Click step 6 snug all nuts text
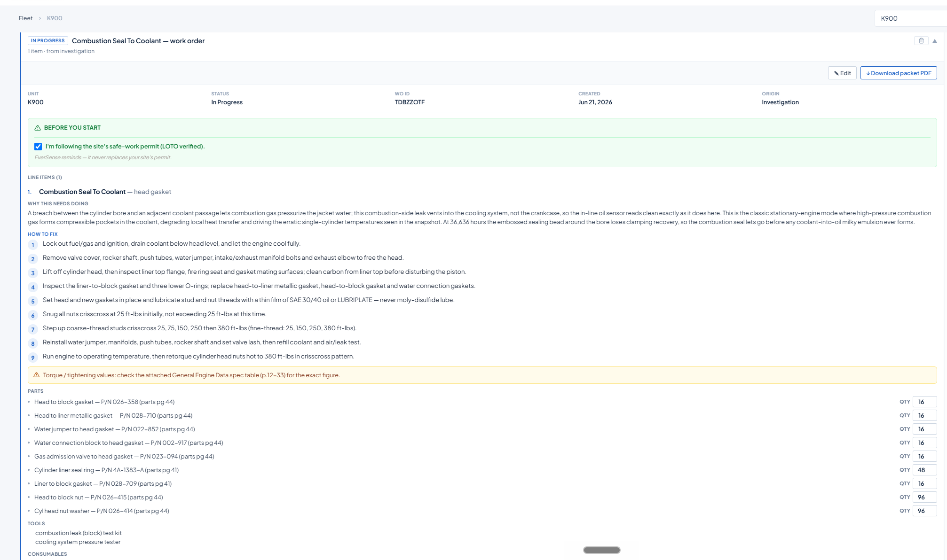Viewport: 947px width, 560px height. coord(154,314)
